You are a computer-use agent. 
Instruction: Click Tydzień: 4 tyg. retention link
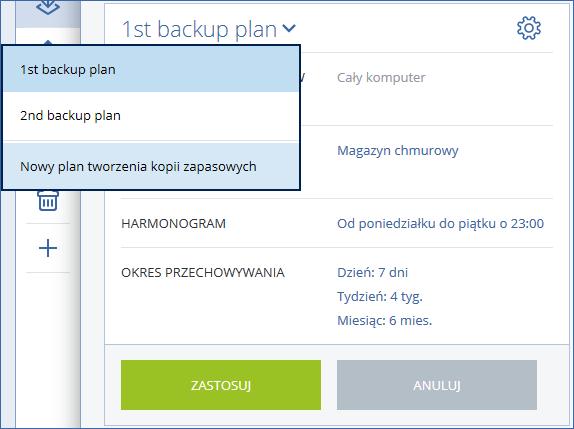click(380, 296)
